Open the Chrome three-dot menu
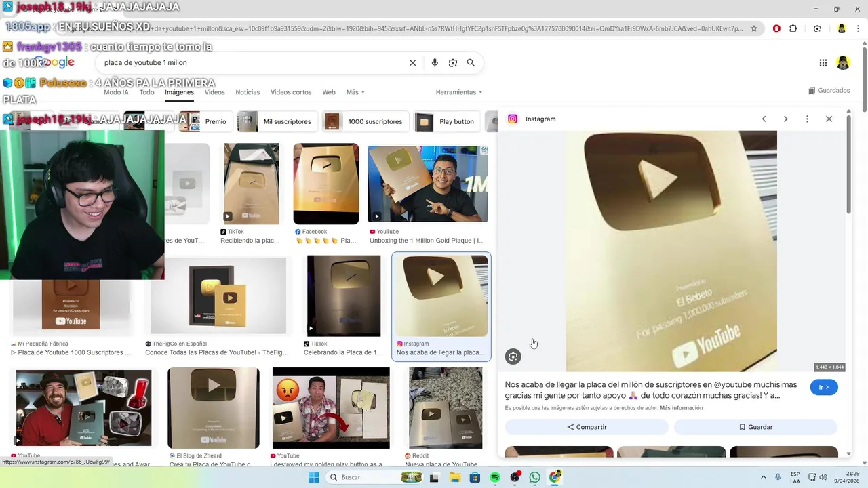 859,28
